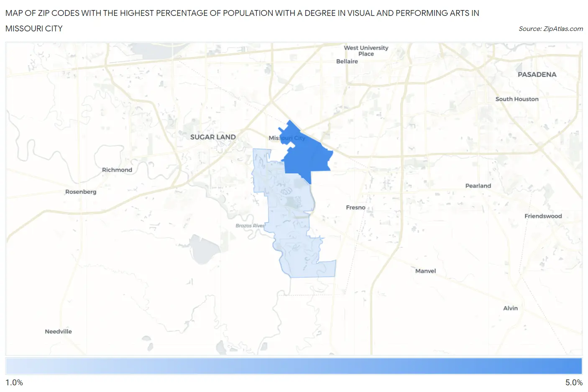588x392 pixels.
Task: Click the Rosenberg map label
Action: pos(81,192)
